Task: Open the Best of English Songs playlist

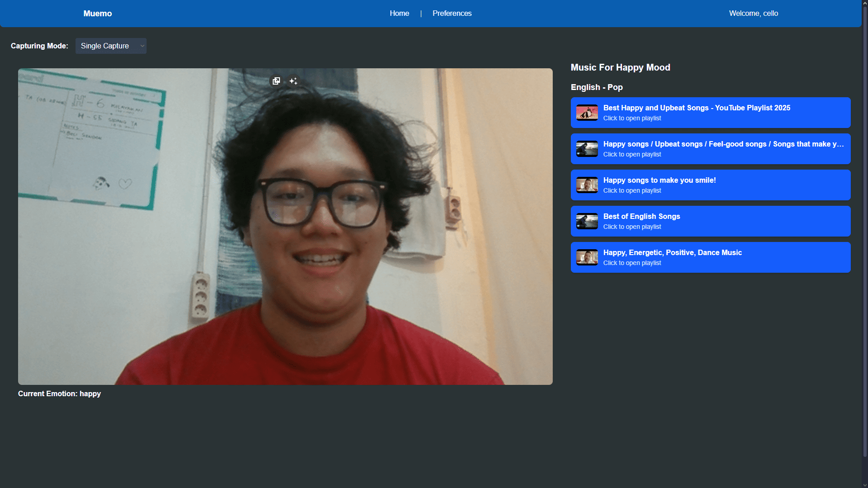Action: (710, 221)
